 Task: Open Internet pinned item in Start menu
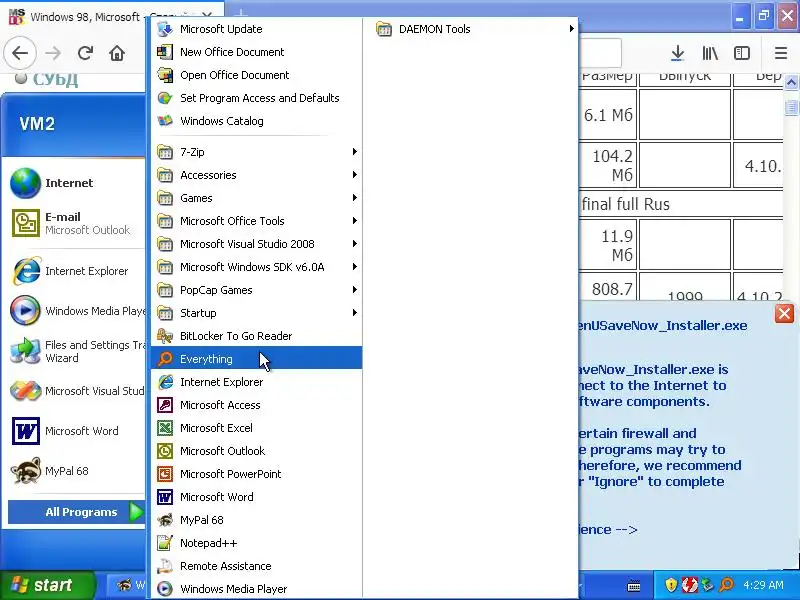[76, 183]
